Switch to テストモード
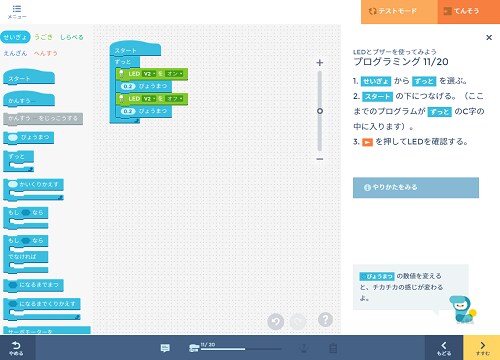Screen dimensions: 500x360 (399, 12)
